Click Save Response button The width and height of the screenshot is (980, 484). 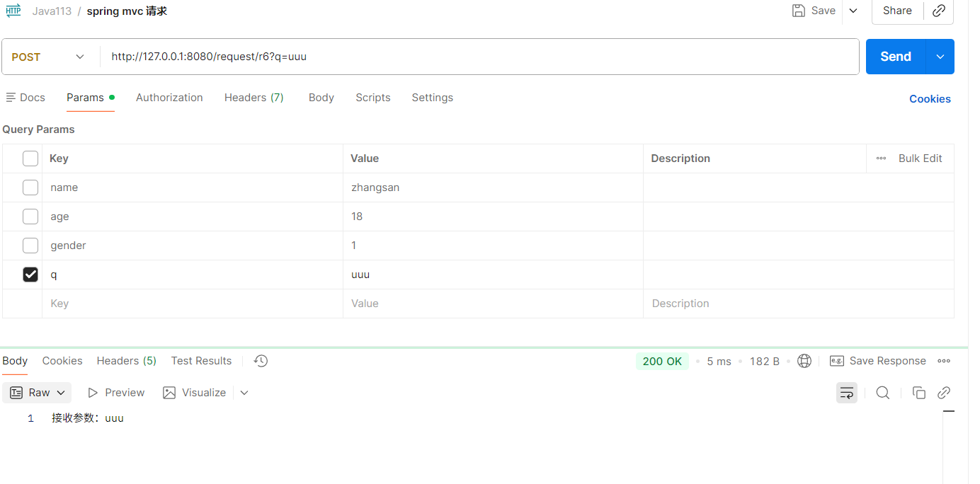(878, 361)
